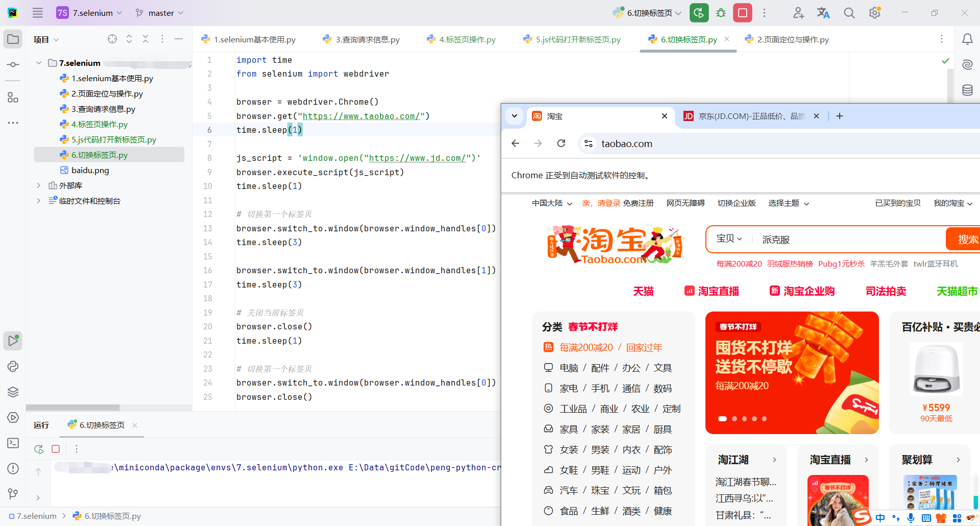This screenshot has height=526, width=980.
Task: Open the master branch dropdown
Action: [160, 13]
